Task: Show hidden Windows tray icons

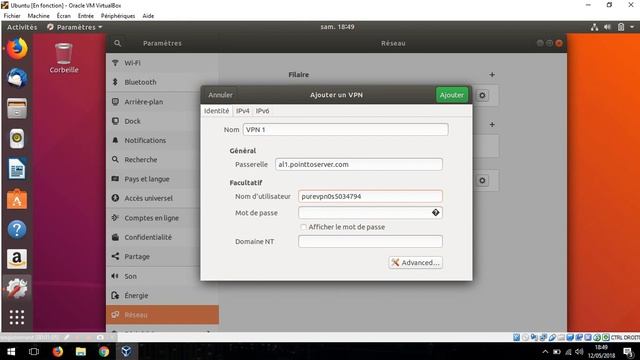Action: click(x=545, y=351)
